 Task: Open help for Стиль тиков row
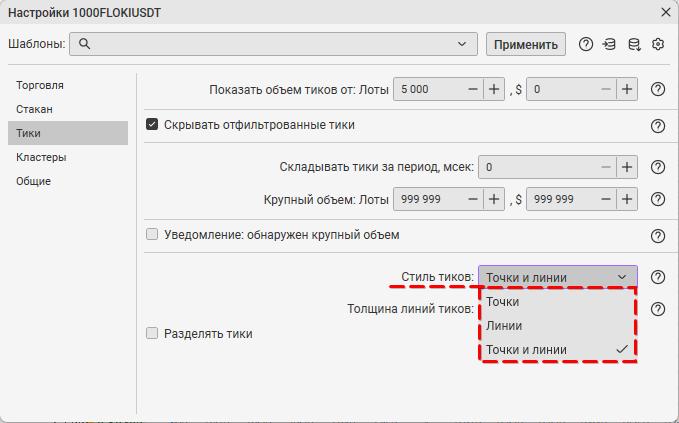click(658, 277)
